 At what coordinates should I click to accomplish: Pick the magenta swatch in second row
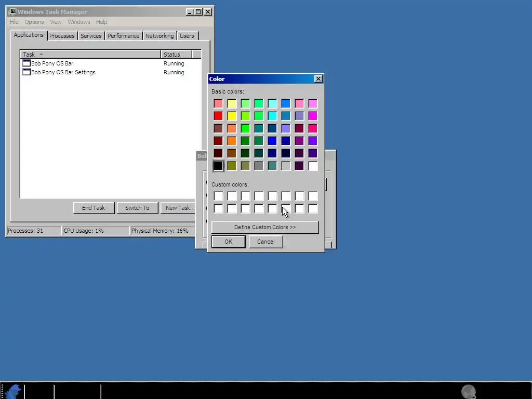coord(313,116)
